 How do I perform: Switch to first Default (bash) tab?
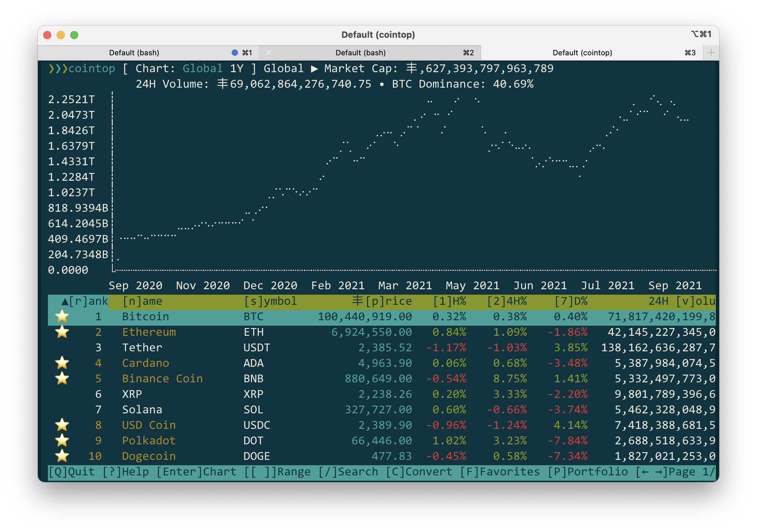pos(134,53)
